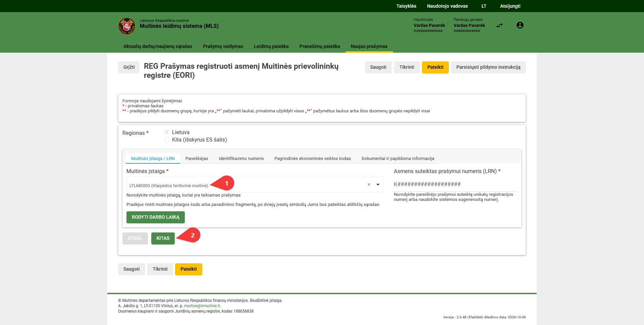Image resolution: width=644 pixels, height=325 pixels.
Task: Switch to the Muitinės įstaiga / LRN tab
Action: pyautogui.click(x=153, y=158)
